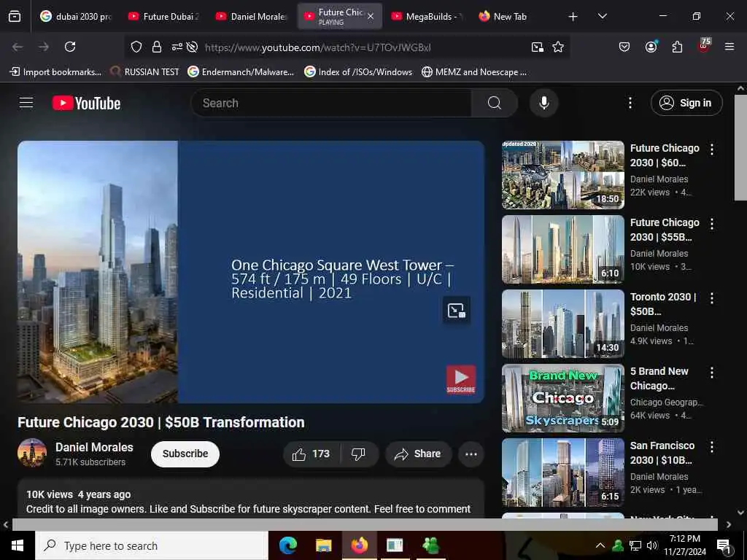Viewport: 747px width, 560px height.
Task: Open Index of /ISOs/Windows bookmark
Action: [x=358, y=72]
